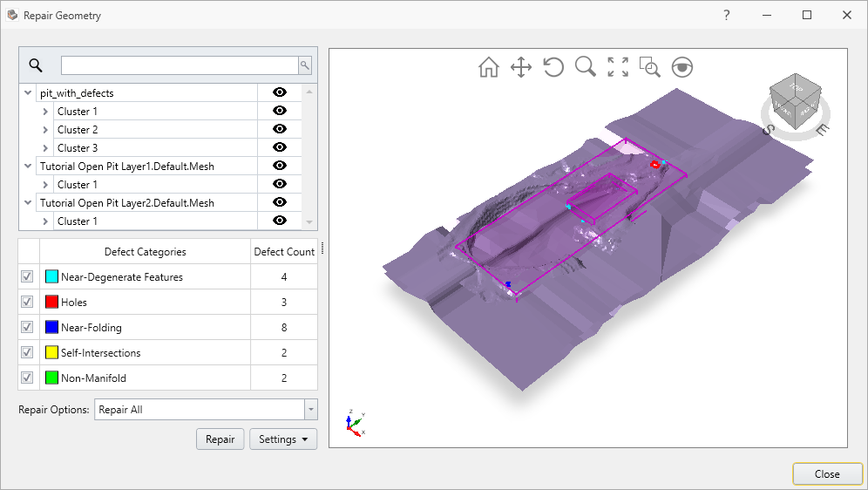Select the pit_with_defects tree row
Screen dimensions: 868x490
point(147,93)
